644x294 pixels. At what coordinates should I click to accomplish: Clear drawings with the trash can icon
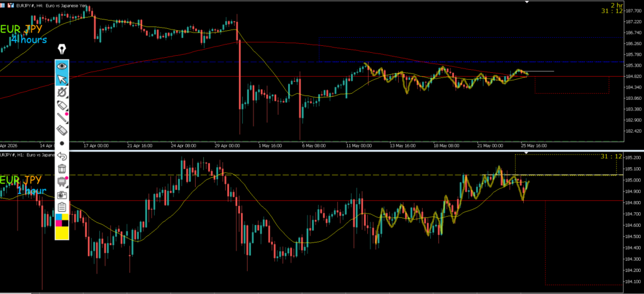(62, 168)
